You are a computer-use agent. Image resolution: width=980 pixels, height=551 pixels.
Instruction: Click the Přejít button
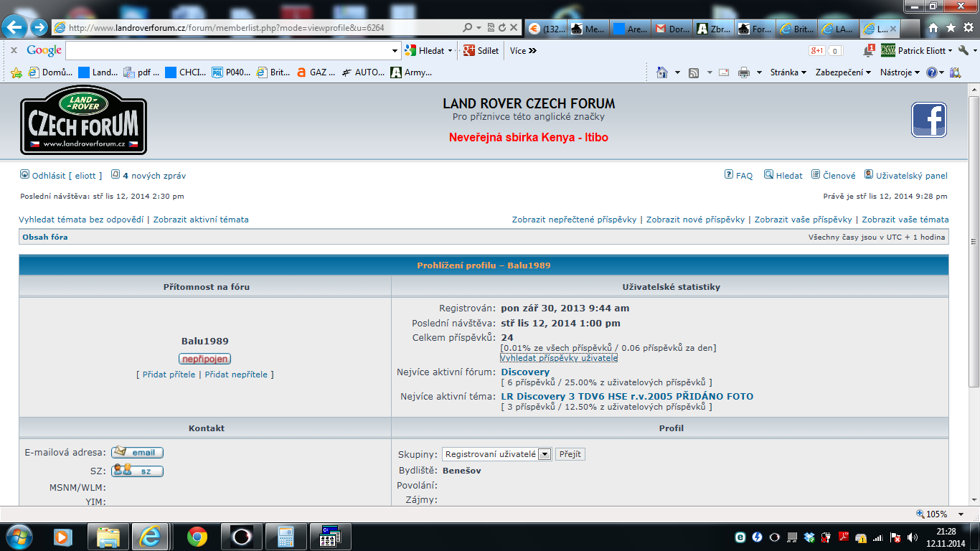click(570, 454)
